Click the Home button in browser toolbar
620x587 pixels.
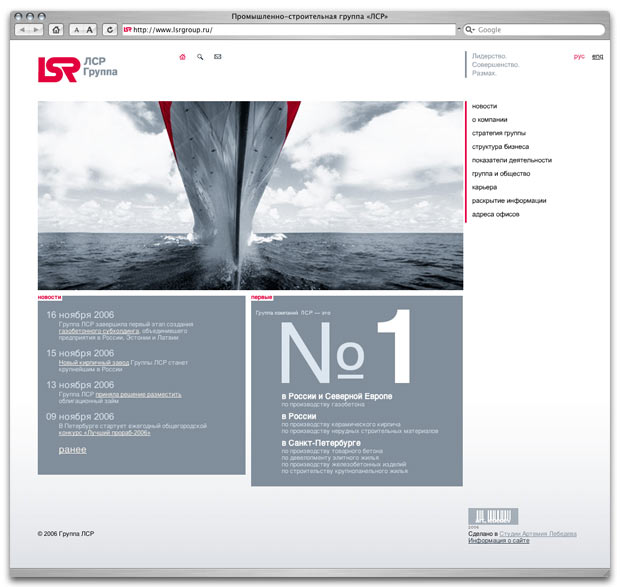pyautogui.click(x=56, y=30)
